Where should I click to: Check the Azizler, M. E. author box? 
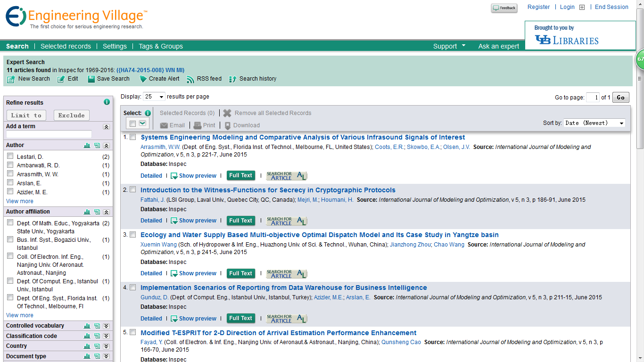click(10, 192)
